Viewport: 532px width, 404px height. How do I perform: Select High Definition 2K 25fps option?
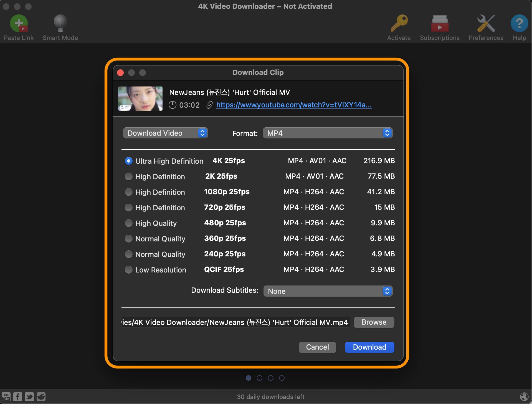click(x=129, y=176)
